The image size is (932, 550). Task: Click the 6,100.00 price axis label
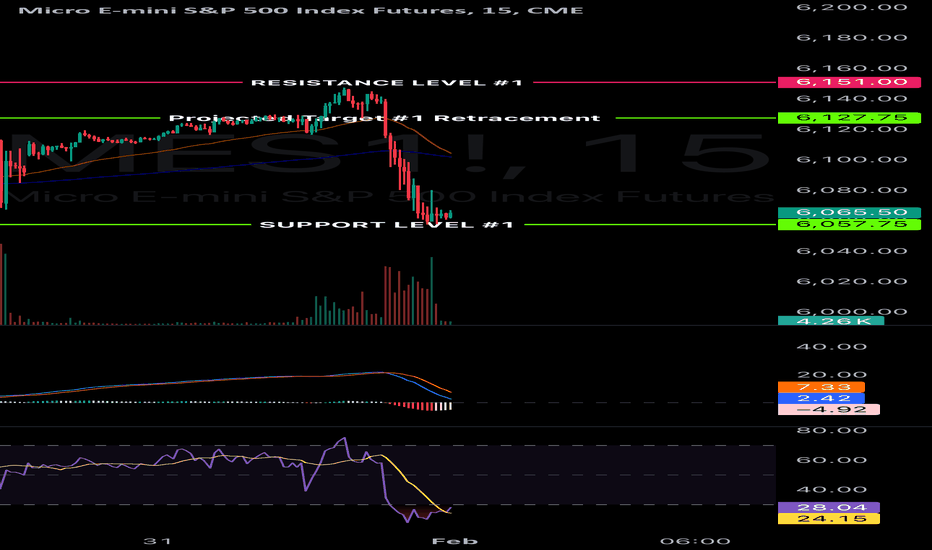(x=852, y=159)
